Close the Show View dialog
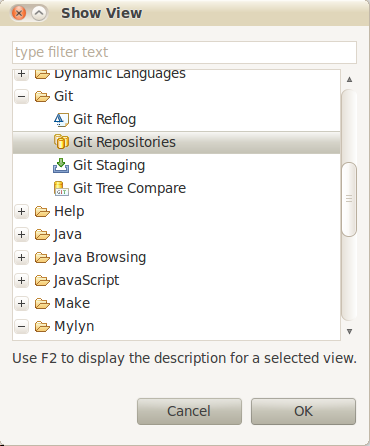Screen dimensions: 370x446 point(19,13)
